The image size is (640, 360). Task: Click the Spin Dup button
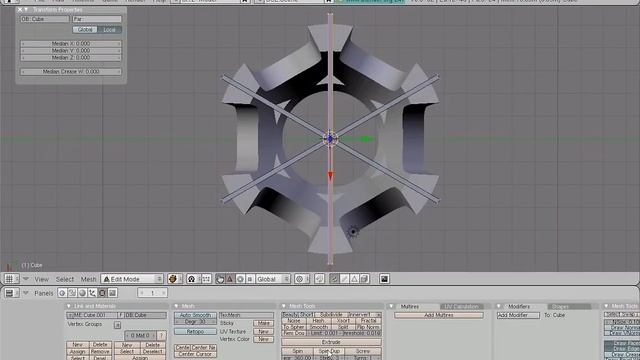tap(329, 351)
